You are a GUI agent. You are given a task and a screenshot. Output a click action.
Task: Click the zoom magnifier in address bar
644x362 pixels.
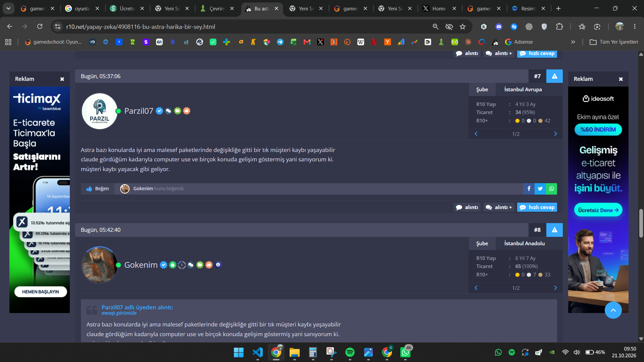[x=435, y=27]
